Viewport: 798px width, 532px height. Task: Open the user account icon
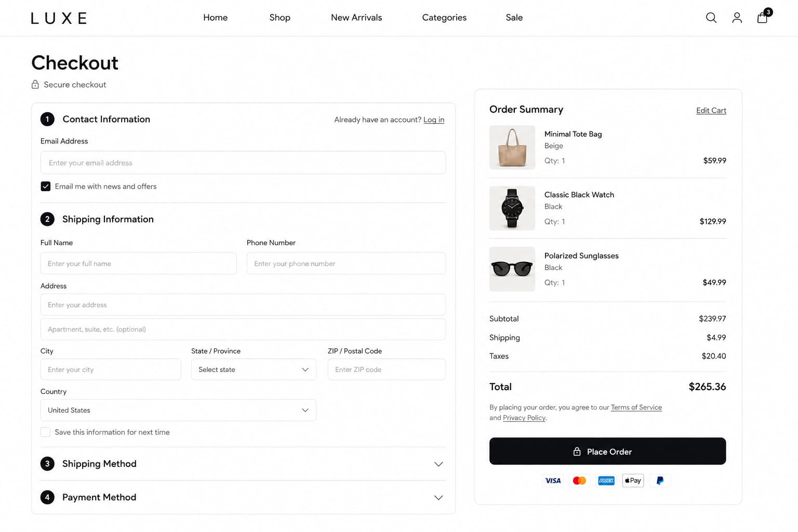coord(737,18)
